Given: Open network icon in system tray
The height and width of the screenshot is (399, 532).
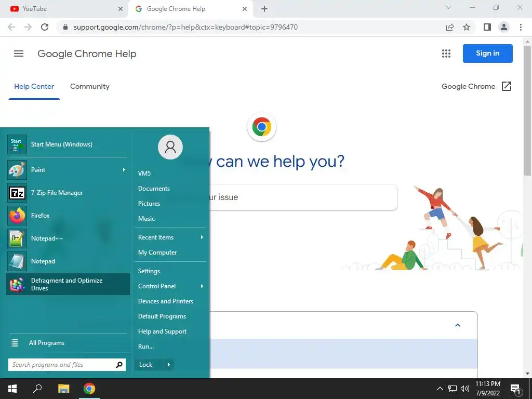Looking at the screenshot, I should pos(453,389).
